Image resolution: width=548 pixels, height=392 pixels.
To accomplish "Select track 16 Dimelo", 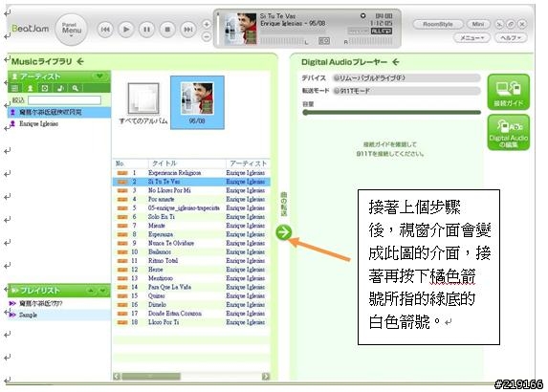I will click(191, 305).
